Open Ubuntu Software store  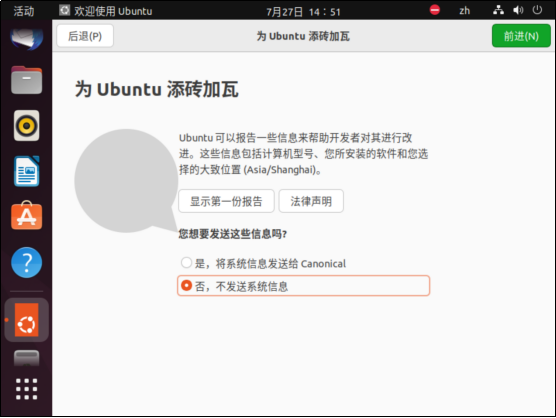(27, 216)
